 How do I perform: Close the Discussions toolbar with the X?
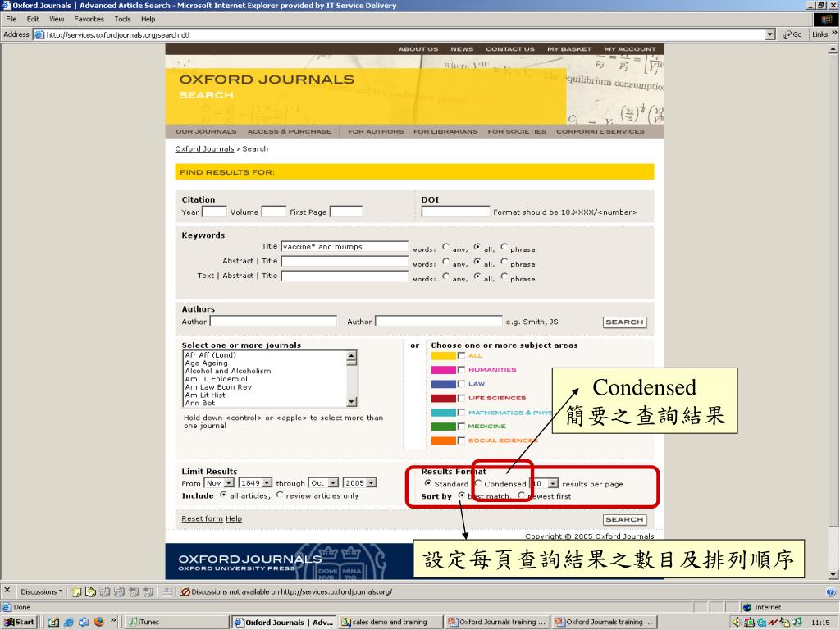(7, 591)
